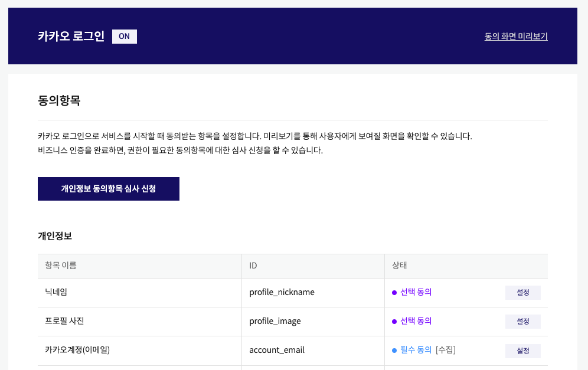
Task: Click the 필수 동의 status text
Action: (x=416, y=350)
